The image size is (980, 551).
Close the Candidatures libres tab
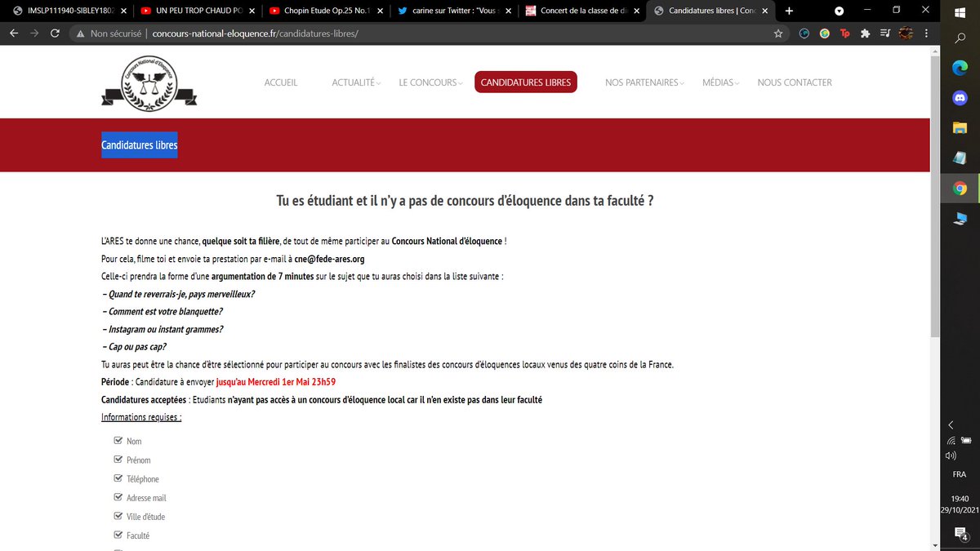[765, 11]
